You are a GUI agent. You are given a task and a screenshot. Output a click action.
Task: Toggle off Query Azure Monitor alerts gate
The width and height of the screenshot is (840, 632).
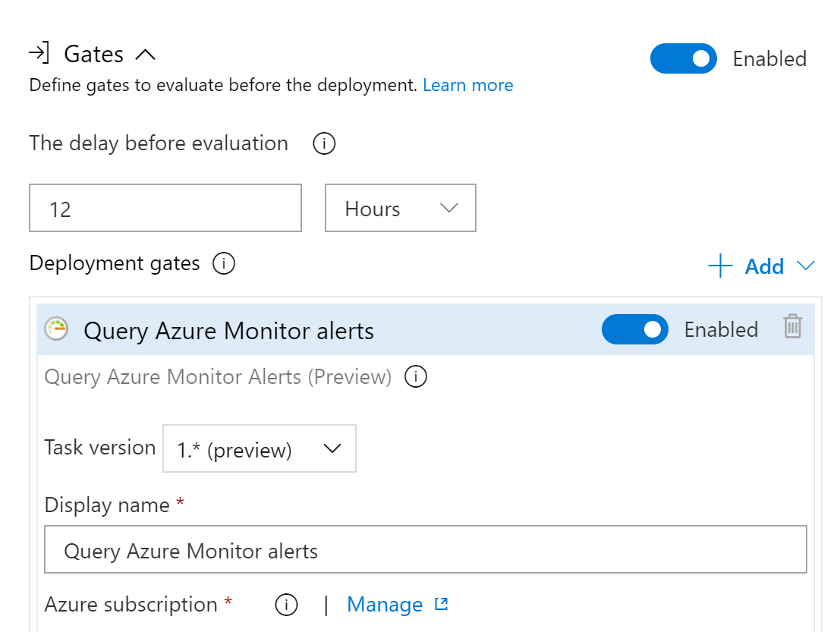635,329
